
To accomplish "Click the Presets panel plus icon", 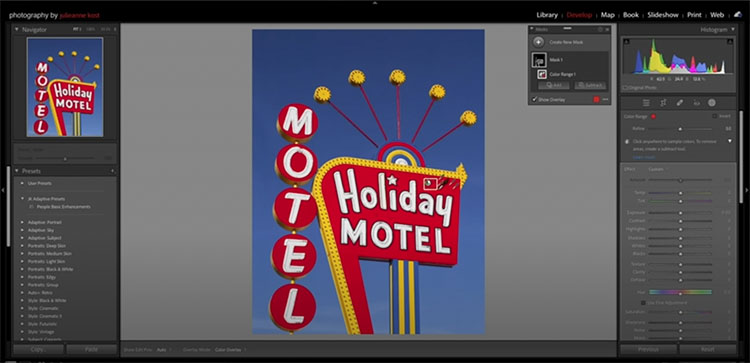I will [x=112, y=171].
